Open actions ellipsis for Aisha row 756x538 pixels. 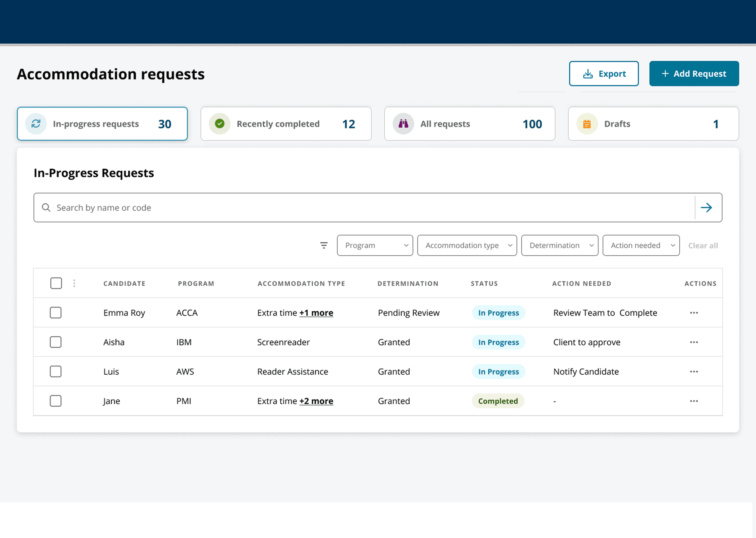tap(694, 342)
